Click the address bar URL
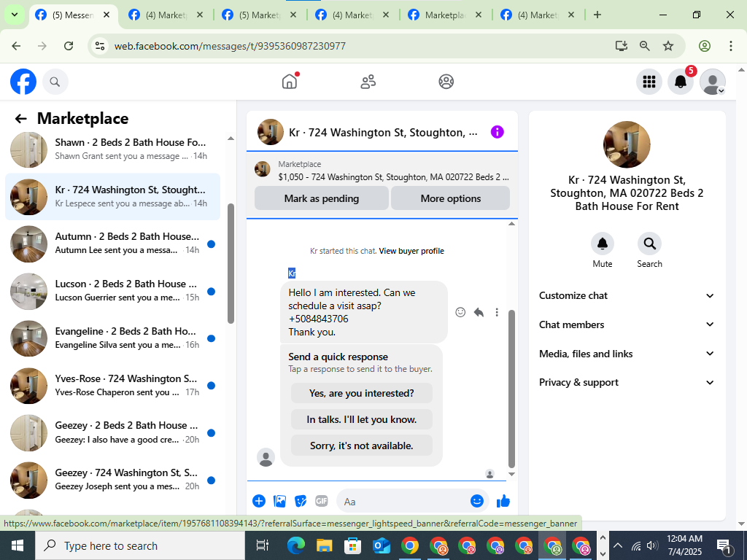The image size is (747, 560). tap(230, 46)
